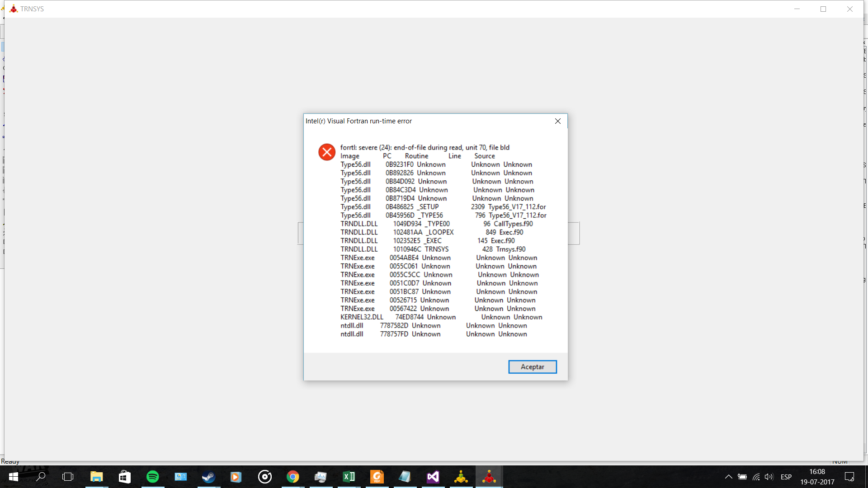Click the TRNSYS logo in title bar
The image size is (868, 488).
[14, 9]
